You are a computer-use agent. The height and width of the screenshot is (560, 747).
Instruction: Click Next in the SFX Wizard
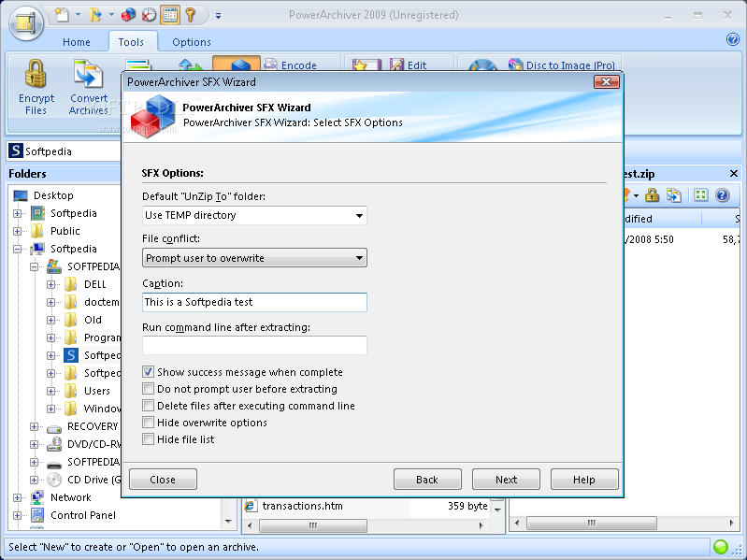tap(506, 479)
